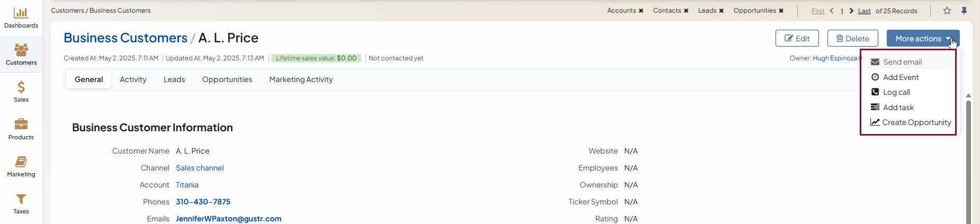The image size is (980, 224).
Task: Collapse the More actions dropdown
Action: pos(923,39)
